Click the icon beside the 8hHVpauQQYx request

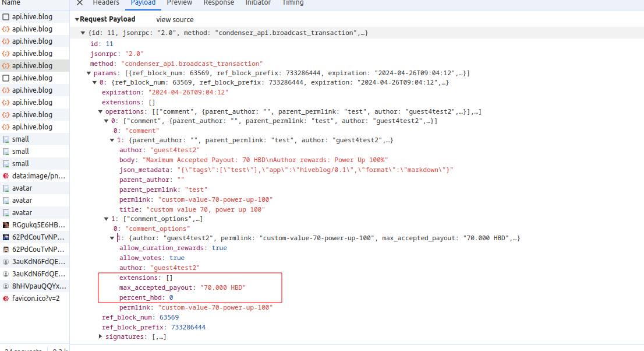pyautogui.click(x=6, y=286)
